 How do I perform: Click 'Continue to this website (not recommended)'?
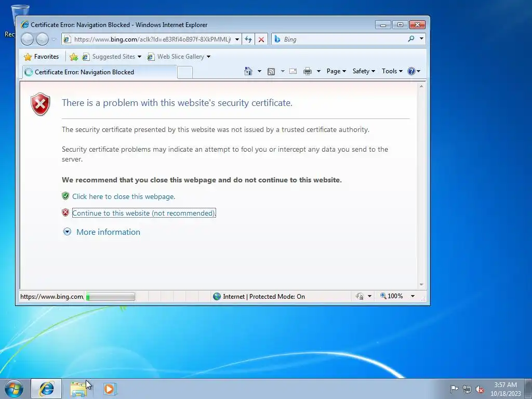click(x=144, y=213)
